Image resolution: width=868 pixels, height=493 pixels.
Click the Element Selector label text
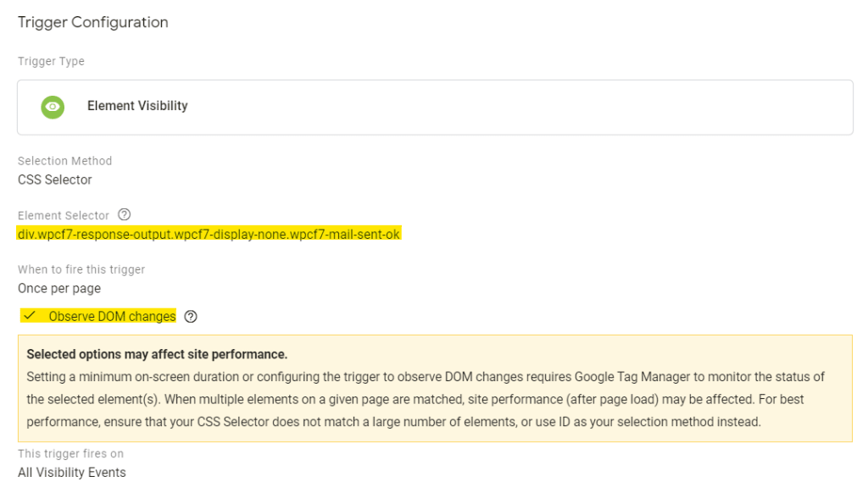click(64, 215)
